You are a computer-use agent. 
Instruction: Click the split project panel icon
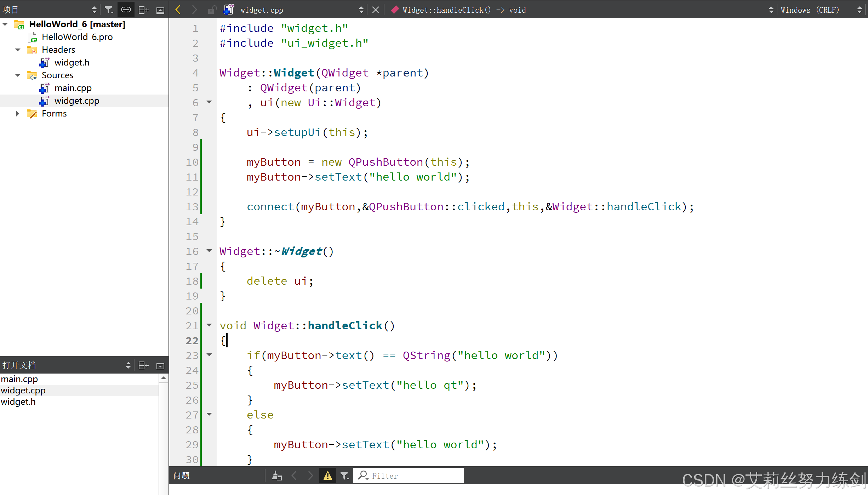point(143,10)
